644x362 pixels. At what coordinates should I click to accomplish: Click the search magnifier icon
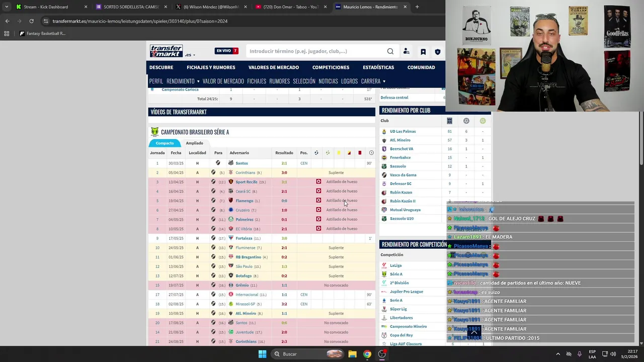coord(390,51)
